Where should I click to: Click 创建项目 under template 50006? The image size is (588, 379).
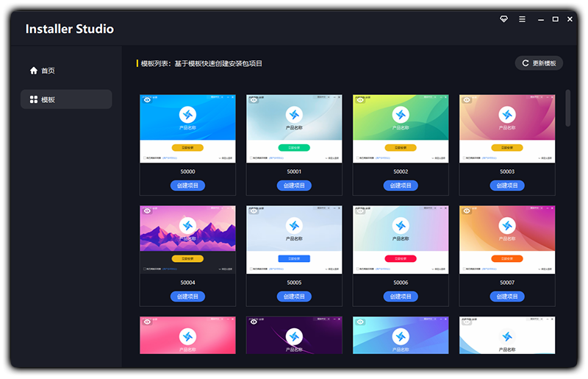(x=401, y=297)
